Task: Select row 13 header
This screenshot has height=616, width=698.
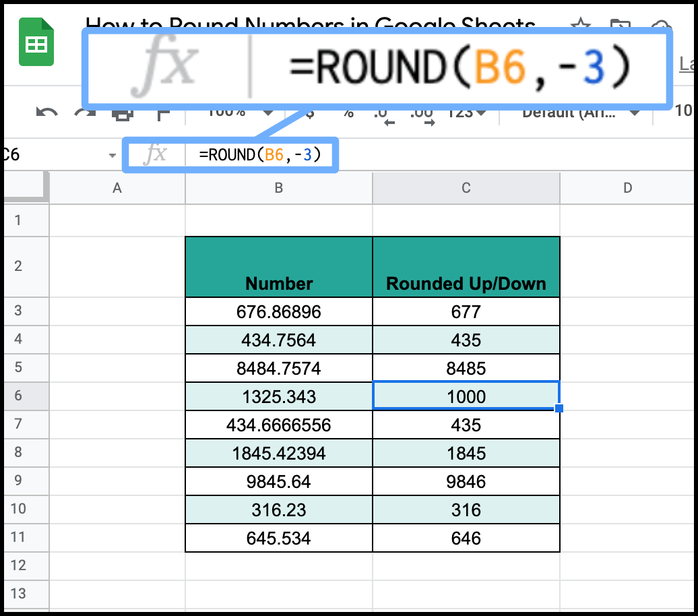Action: (x=26, y=594)
